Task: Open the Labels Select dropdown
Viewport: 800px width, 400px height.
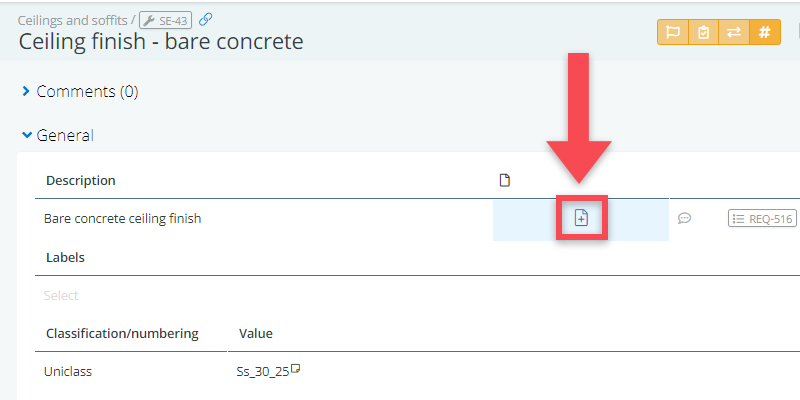Action: (61, 295)
